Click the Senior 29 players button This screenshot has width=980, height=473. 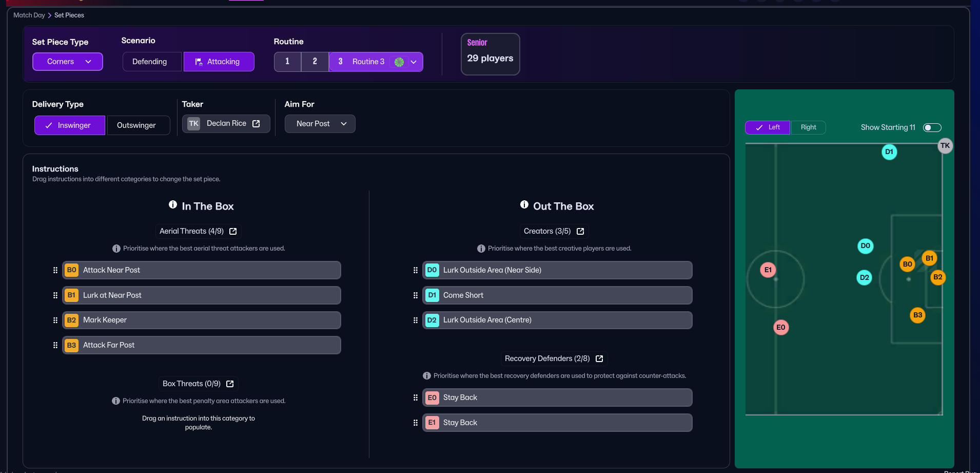click(x=490, y=54)
